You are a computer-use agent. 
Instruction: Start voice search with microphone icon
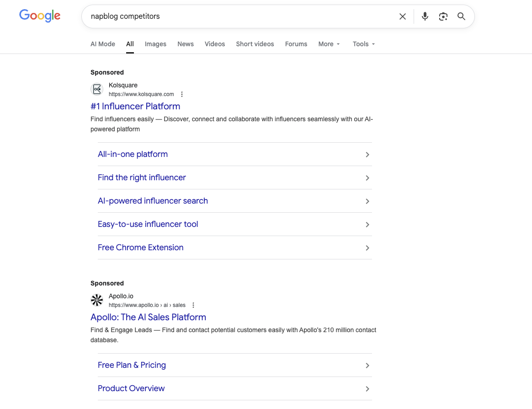(425, 16)
